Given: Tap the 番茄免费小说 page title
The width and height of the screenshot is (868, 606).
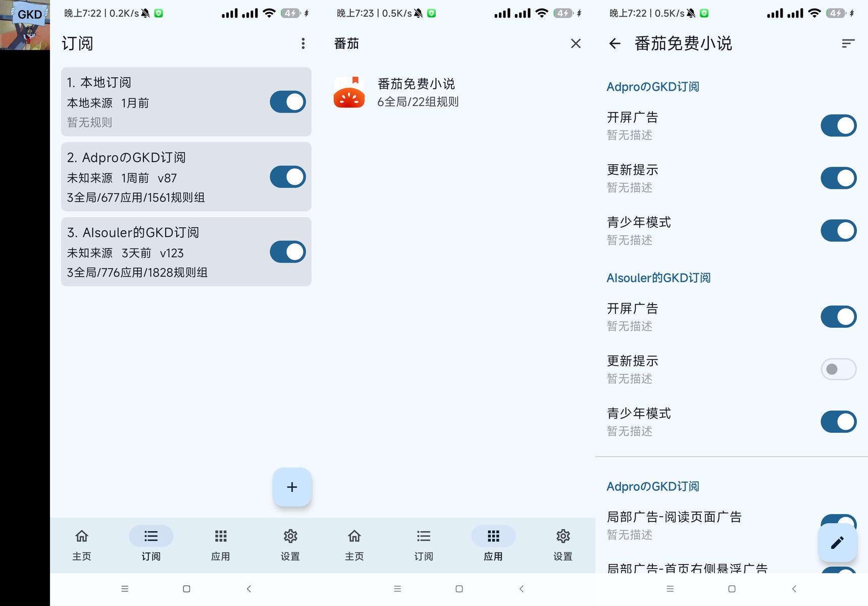Looking at the screenshot, I should [x=683, y=43].
